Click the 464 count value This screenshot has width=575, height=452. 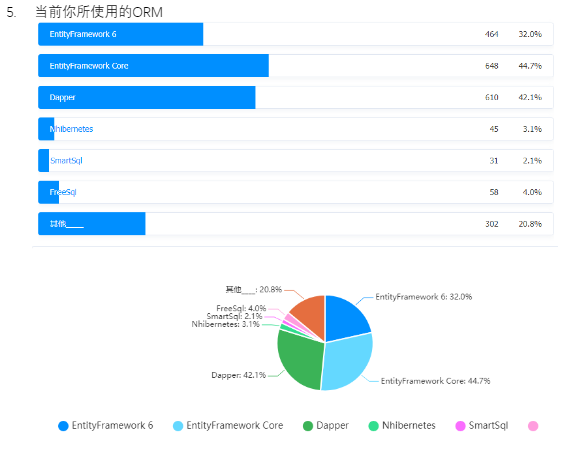pyautogui.click(x=491, y=34)
